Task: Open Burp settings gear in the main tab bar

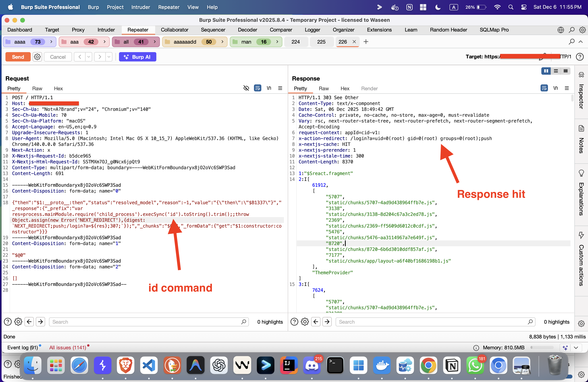Action: tap(582, 30)
